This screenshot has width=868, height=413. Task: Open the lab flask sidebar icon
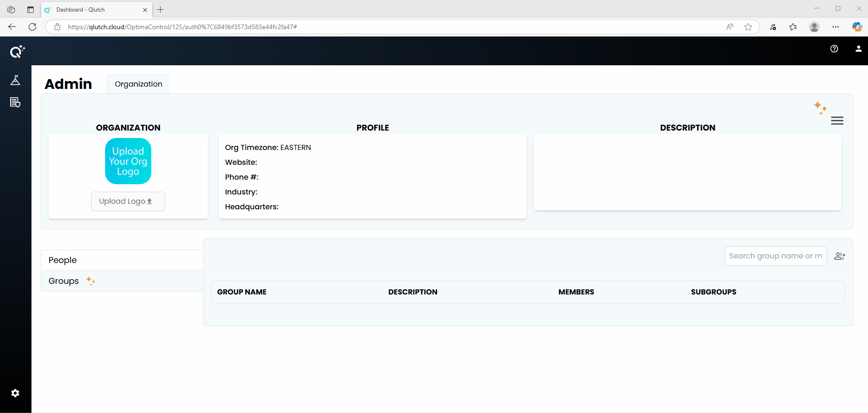click(15, 81)
